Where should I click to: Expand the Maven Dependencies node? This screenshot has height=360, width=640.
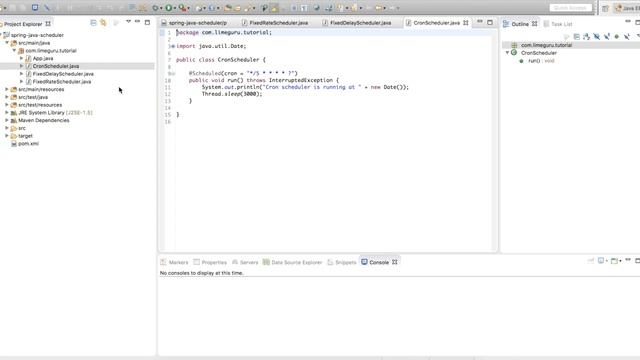coord(7,120)
